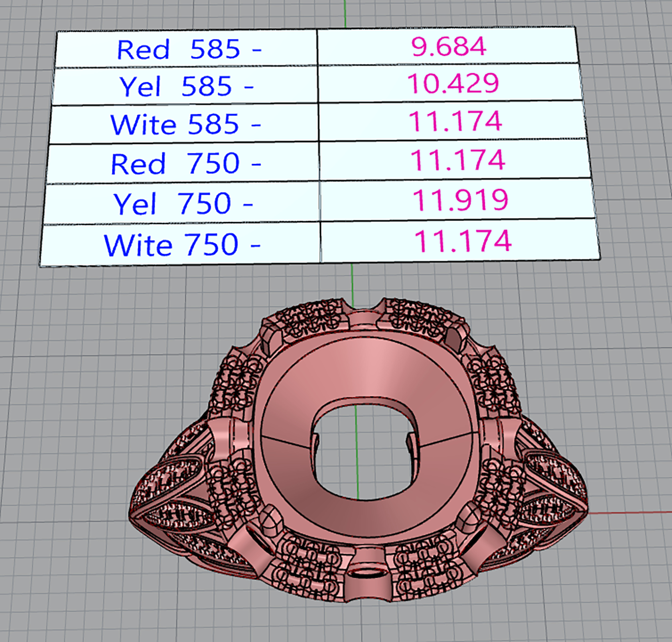The width and height of the screenshot is (672, 642).
Task: Click the 11.174 value in the Red 750 row
Action: [x=457, y=160]
